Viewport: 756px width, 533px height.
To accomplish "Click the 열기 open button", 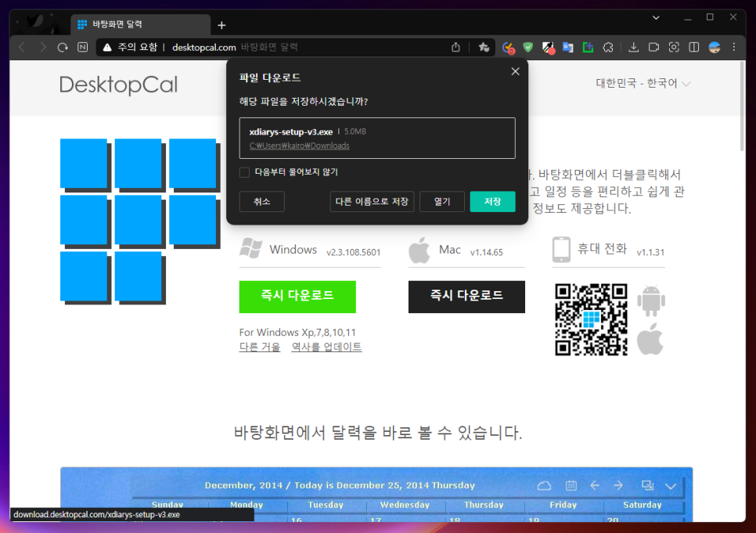I will [442, 202].
